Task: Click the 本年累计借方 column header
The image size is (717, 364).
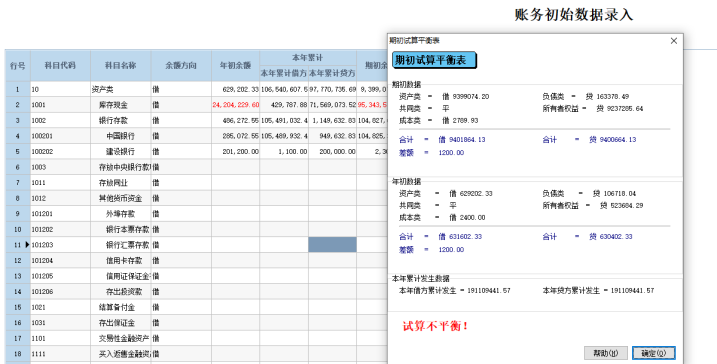Action: pos(284,73)
